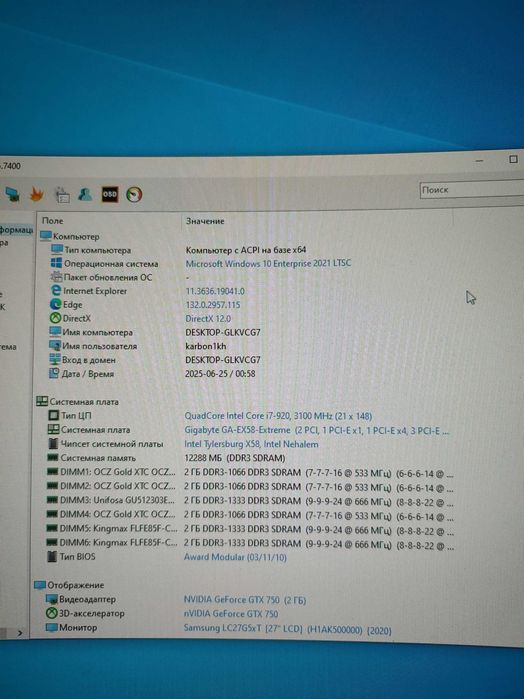
Task: Select the Компьютер group row
Action: [x=70, y=236]
